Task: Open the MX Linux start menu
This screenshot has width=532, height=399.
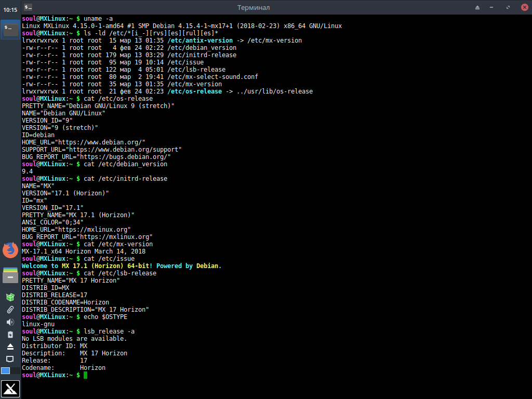Action: [10, 389]
